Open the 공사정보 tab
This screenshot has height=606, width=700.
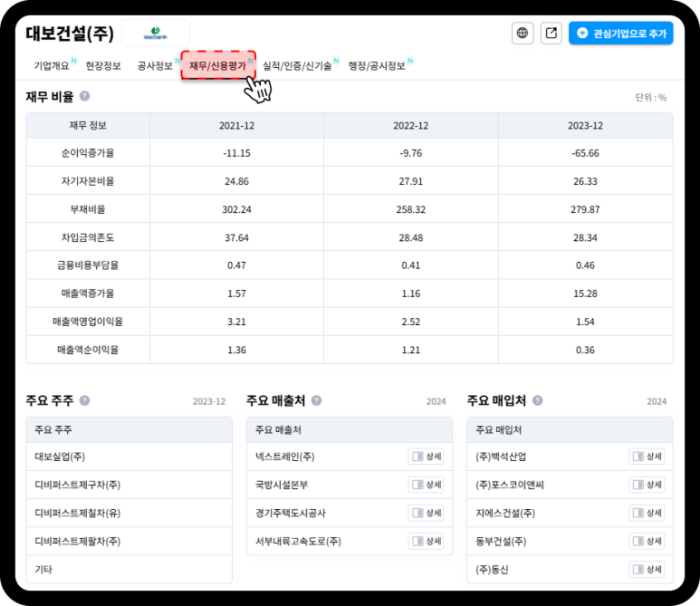[155, 65]
